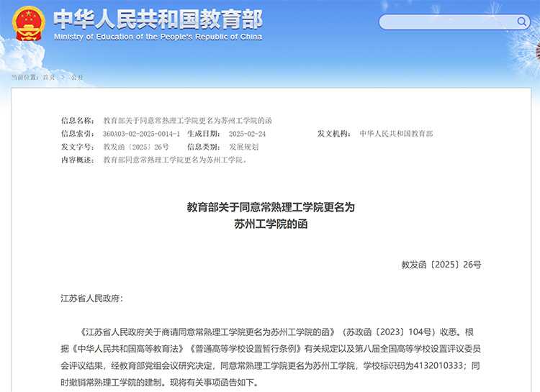Go to 首页 in breadcrumb
The image size is (540, 392).
48,77
